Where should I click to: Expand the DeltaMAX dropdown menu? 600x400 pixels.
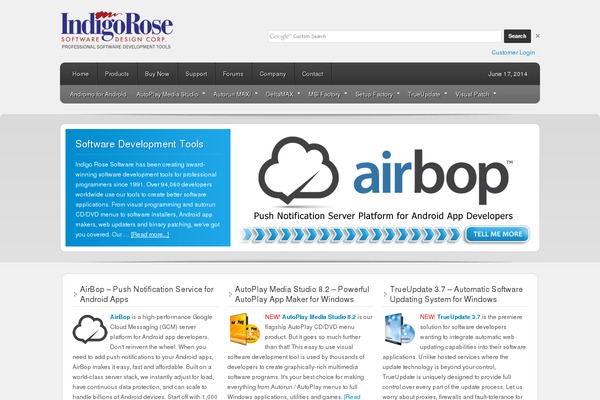pyautogui.click(x=298, y=93)
